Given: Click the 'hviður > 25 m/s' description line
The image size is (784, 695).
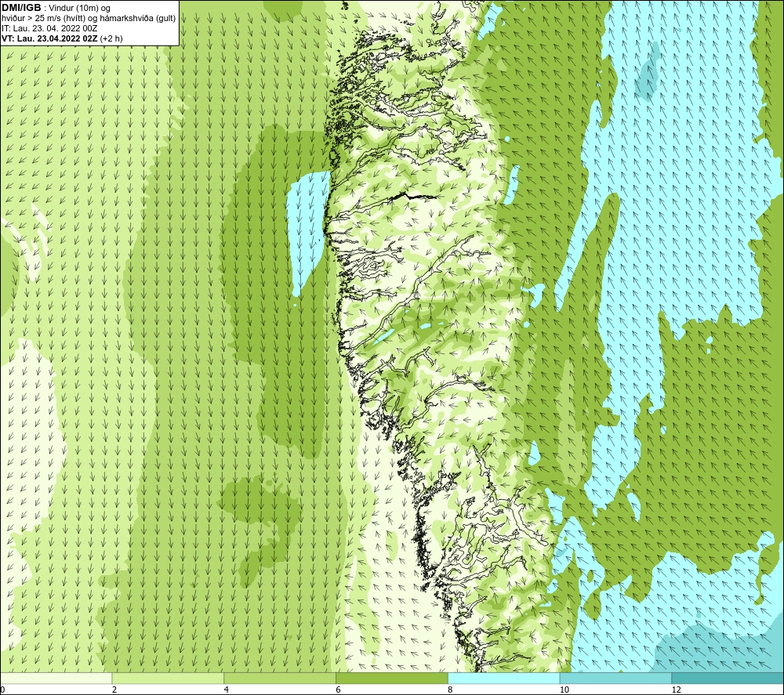Looking at the screenshot, I should pos(89,19).
